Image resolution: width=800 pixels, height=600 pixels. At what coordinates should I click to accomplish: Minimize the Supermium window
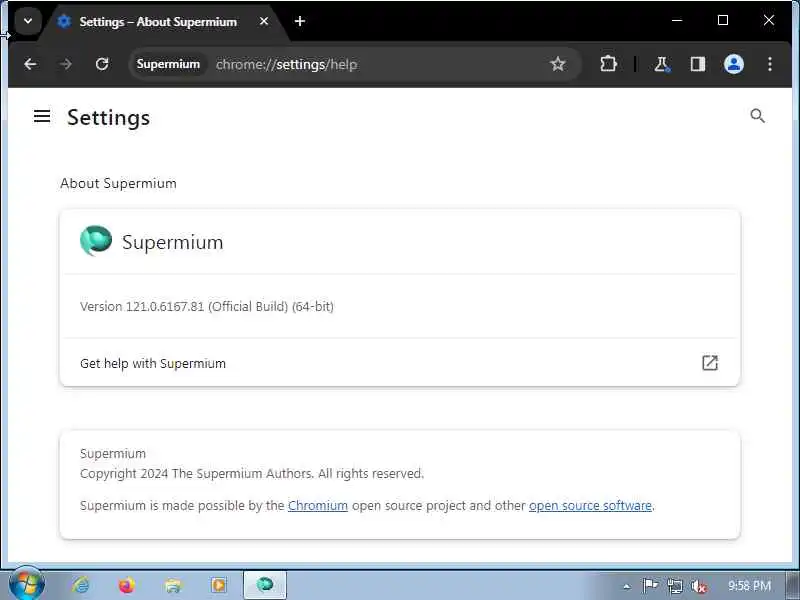click(677, 20)
